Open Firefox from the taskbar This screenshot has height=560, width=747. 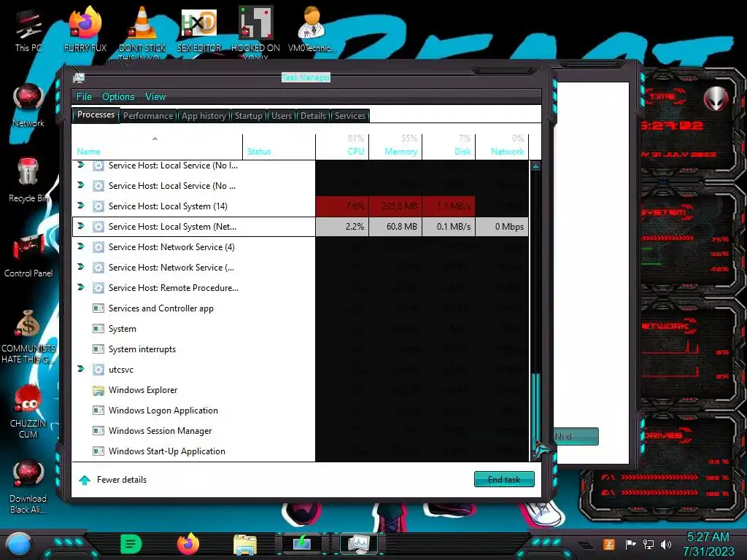(188, 544)
